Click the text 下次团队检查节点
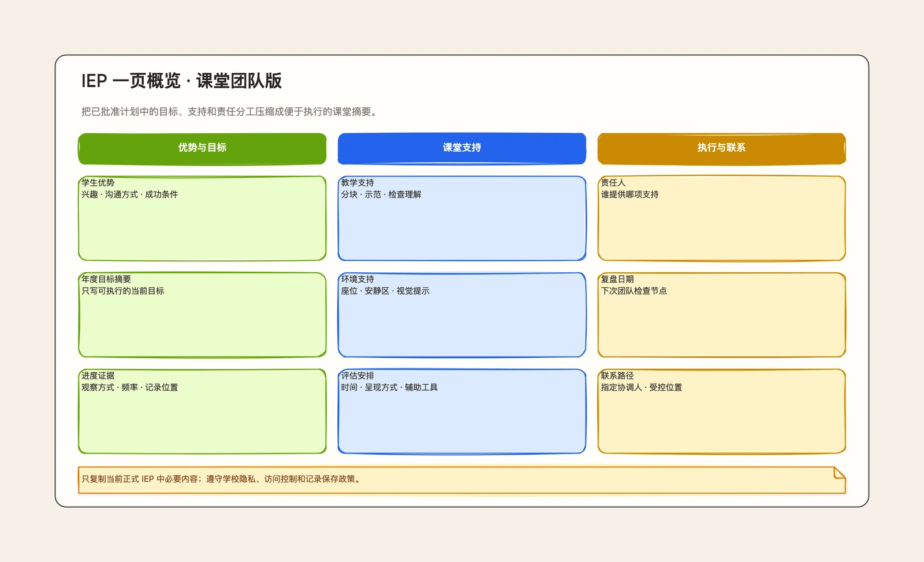 point(634,291)
